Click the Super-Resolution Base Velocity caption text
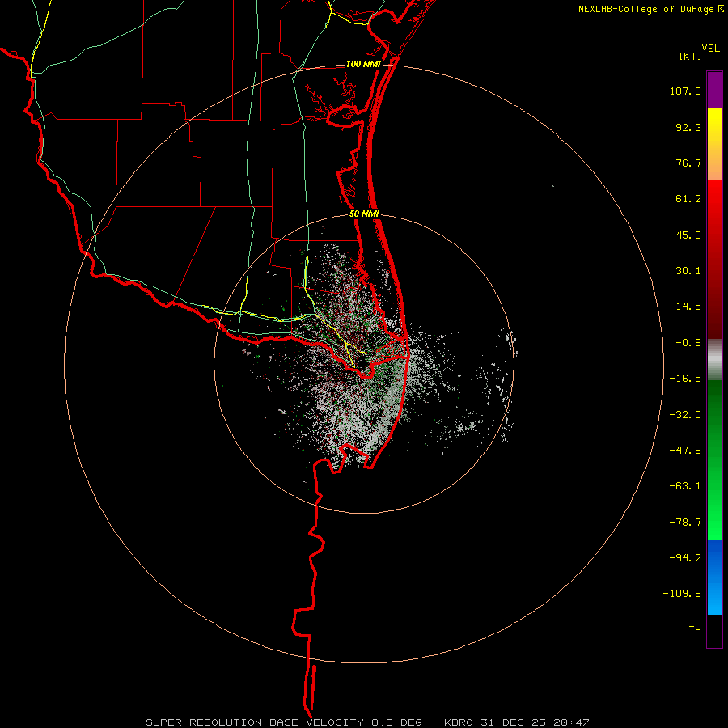728x728 pixels. coord(367,722)
